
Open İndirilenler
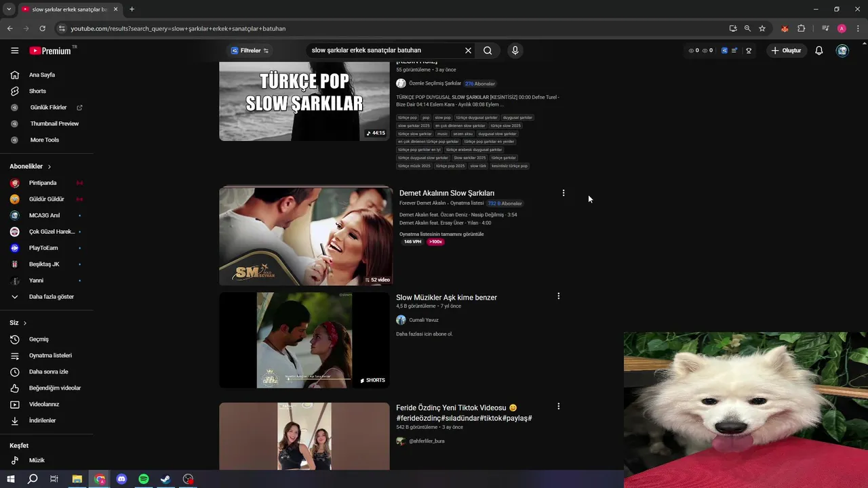coord(42,421)
